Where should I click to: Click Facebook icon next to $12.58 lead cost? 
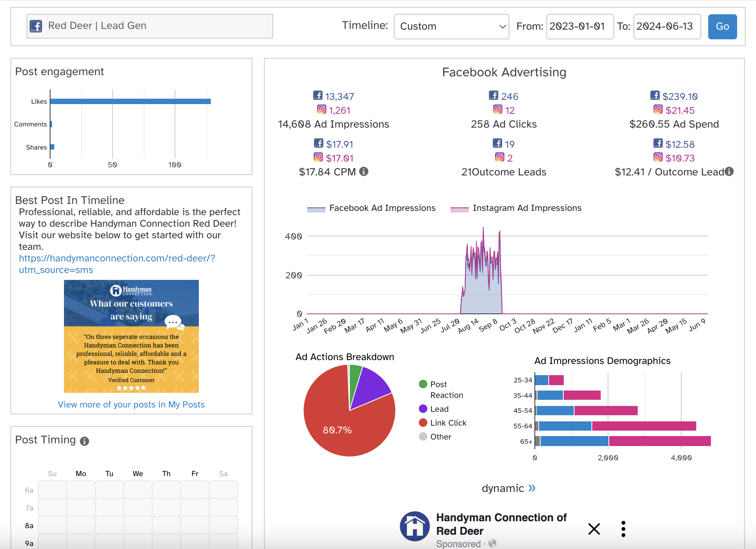coord(658,143)
